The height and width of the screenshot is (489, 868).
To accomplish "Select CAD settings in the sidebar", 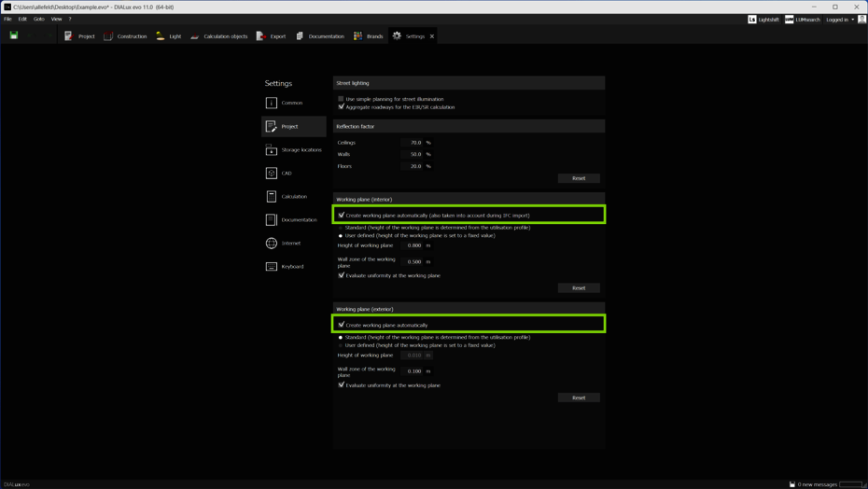I will pos(286,174).
